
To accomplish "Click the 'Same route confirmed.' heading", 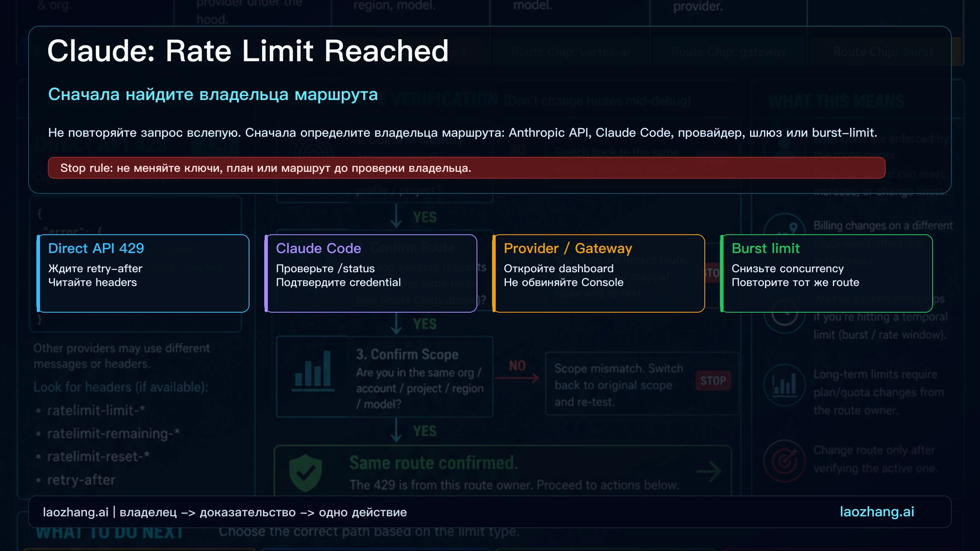I will 434,463.
